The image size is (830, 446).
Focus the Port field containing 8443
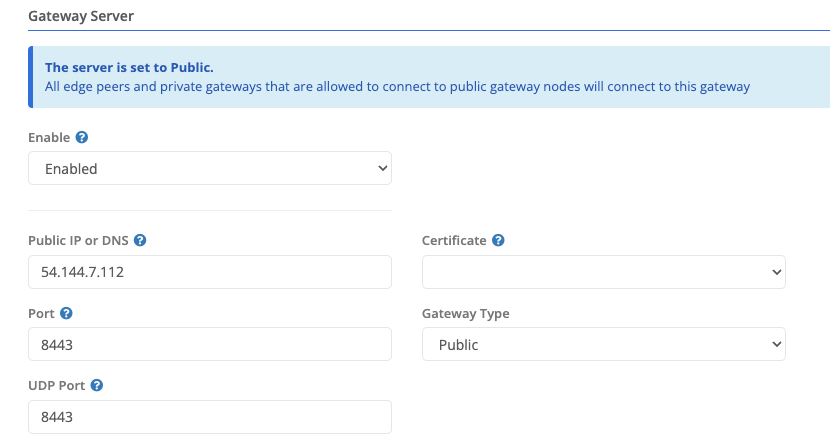tap(210, 345)
